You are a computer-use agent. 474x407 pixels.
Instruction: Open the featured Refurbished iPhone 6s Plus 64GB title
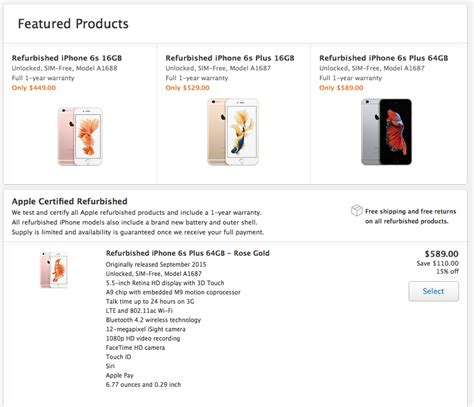pos(383,58)
